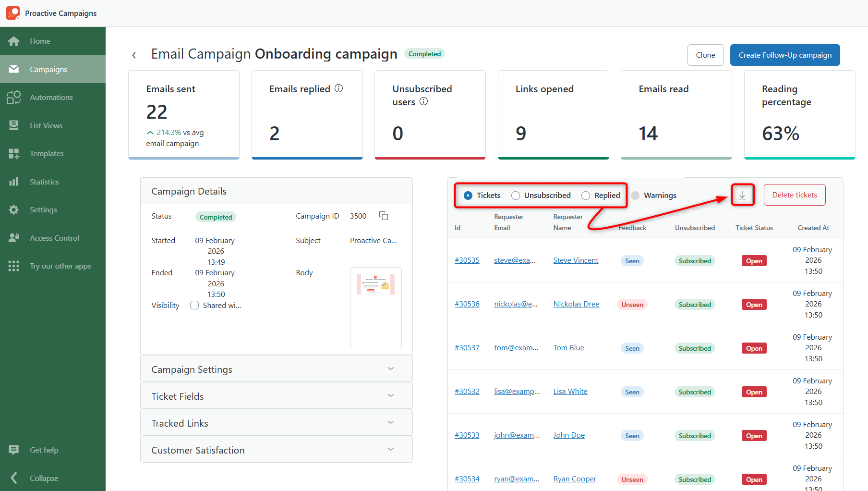
Task: Open the Templates section
Action: coord(47,153)
